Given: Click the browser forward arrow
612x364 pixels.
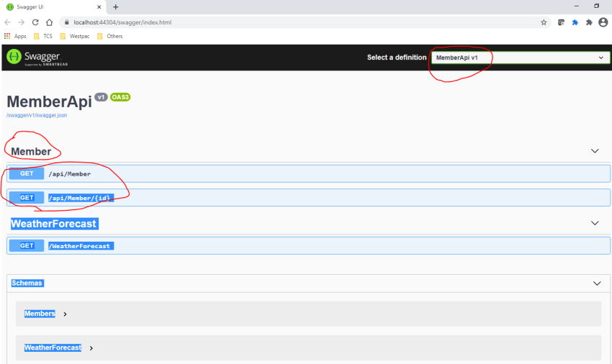Looking at the screenshot, I should [22, 22].
